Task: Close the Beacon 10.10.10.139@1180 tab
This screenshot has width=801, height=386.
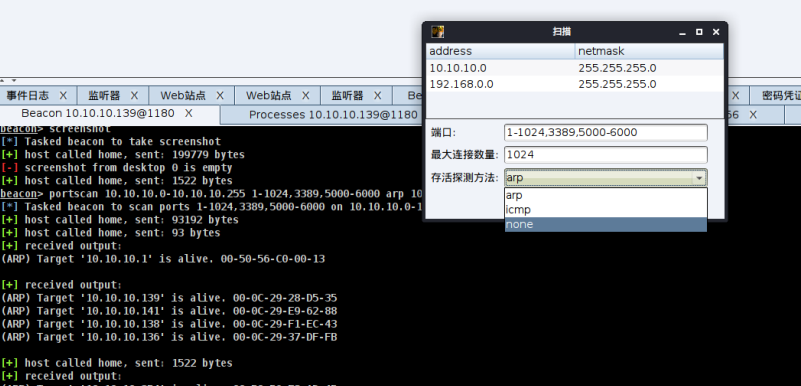Action: [x=188, y=113]
